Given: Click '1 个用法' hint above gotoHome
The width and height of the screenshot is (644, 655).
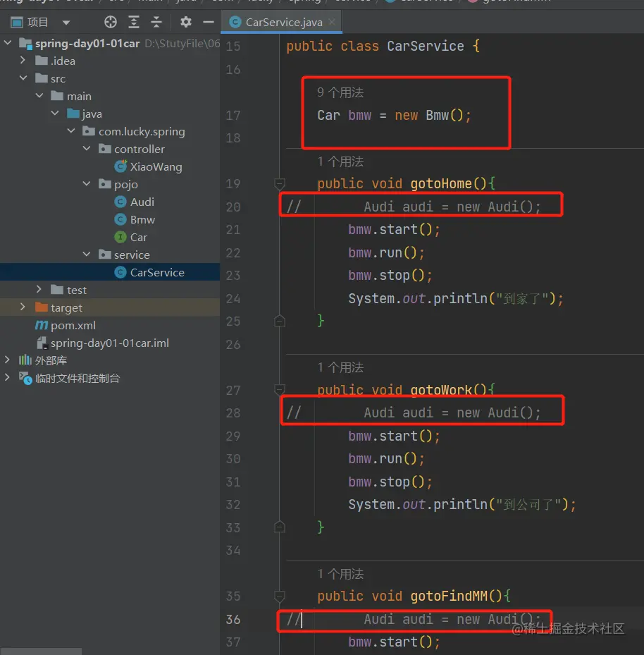Looking at the screenshot, I should [340, 161].
